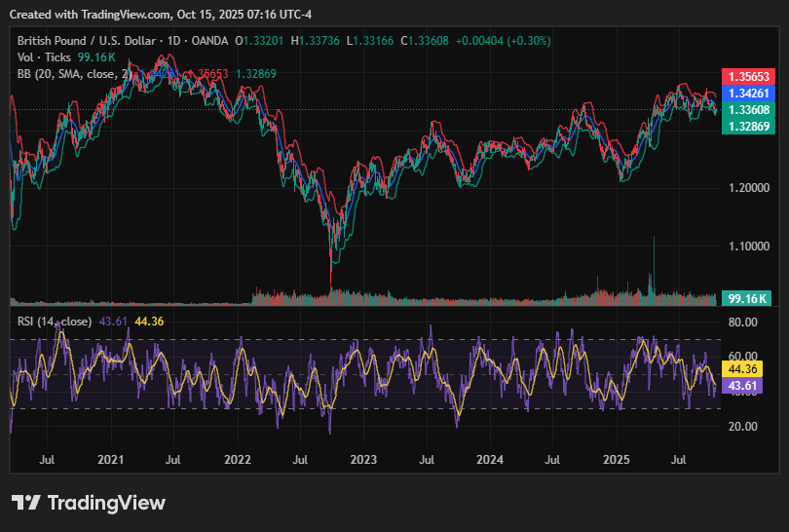Open the BB (20, SMA, close, 2) legend
Screen dimensions: 789x532
74,73
